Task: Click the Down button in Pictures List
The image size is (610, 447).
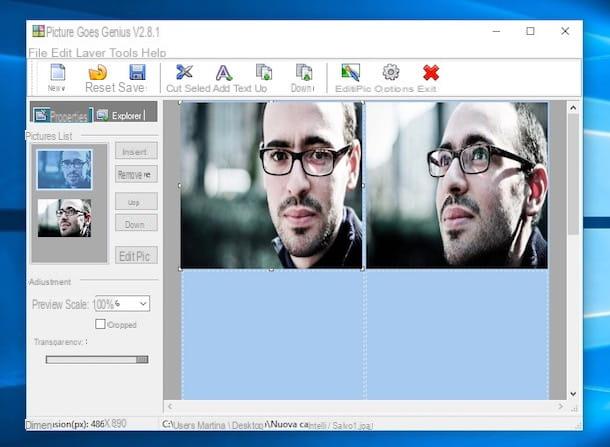Action: 136,223
